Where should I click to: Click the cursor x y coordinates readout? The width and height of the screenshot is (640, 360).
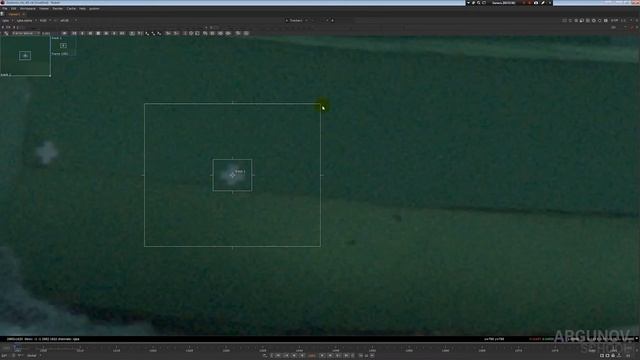click(494, 339)
